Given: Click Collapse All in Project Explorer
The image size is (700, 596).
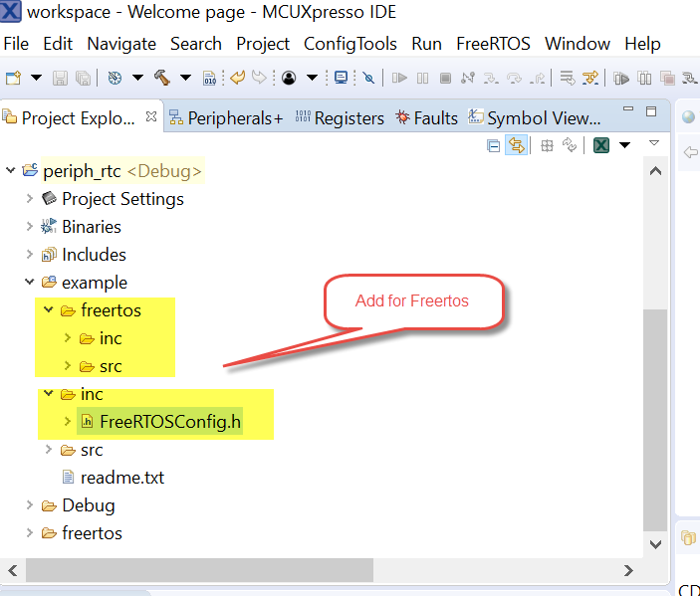Looking at the screenshot, I should pos(493,146).
